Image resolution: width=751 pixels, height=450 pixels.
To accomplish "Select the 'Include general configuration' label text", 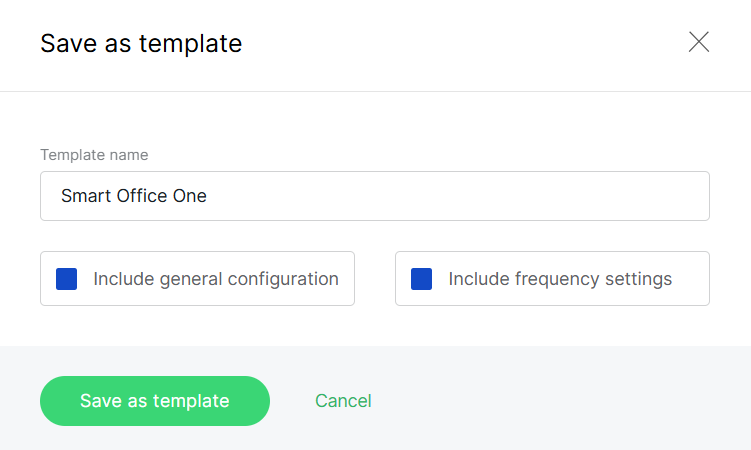I will coord(216,279).
